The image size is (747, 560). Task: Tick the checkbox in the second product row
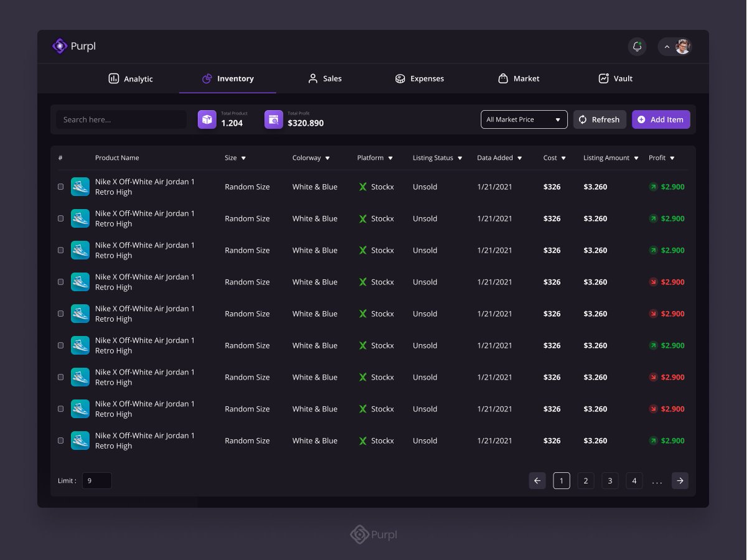point(60,218)
